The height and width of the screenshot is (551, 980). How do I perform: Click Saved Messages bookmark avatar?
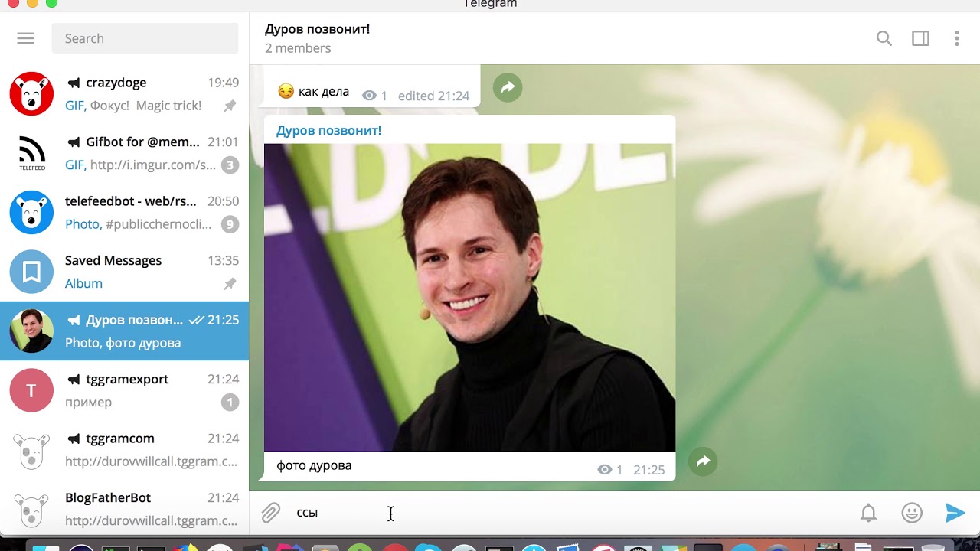[x=31, y=272]
